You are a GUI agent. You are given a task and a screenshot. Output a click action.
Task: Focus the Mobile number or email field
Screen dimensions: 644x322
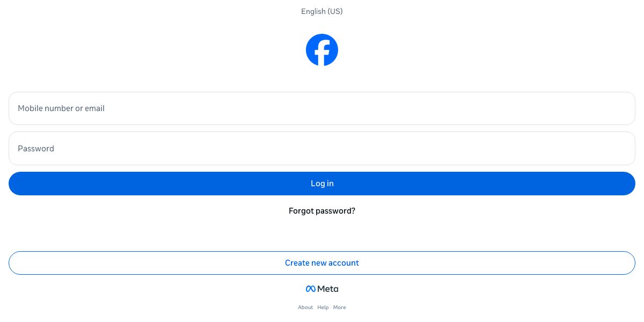tap(322, 108)
